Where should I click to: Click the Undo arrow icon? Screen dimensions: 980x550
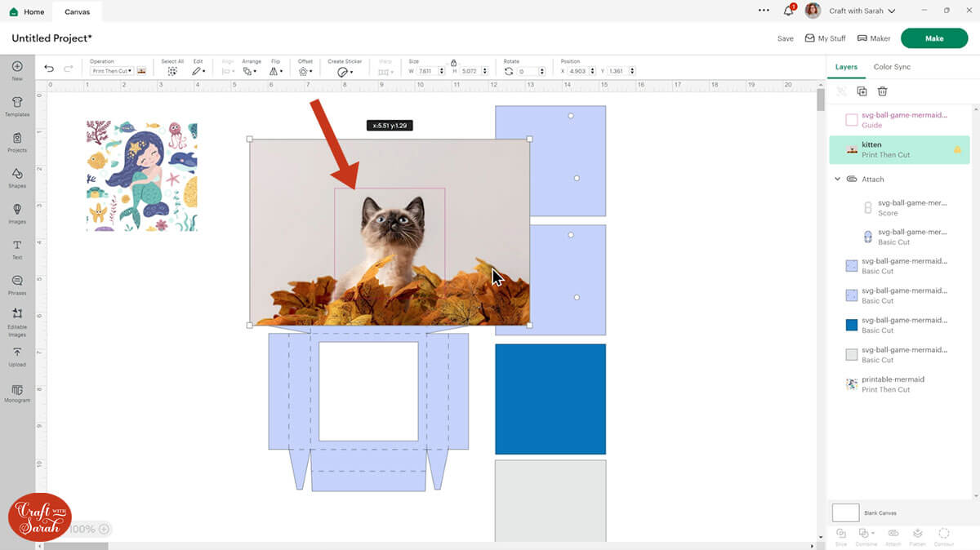[x=49, y=70]
